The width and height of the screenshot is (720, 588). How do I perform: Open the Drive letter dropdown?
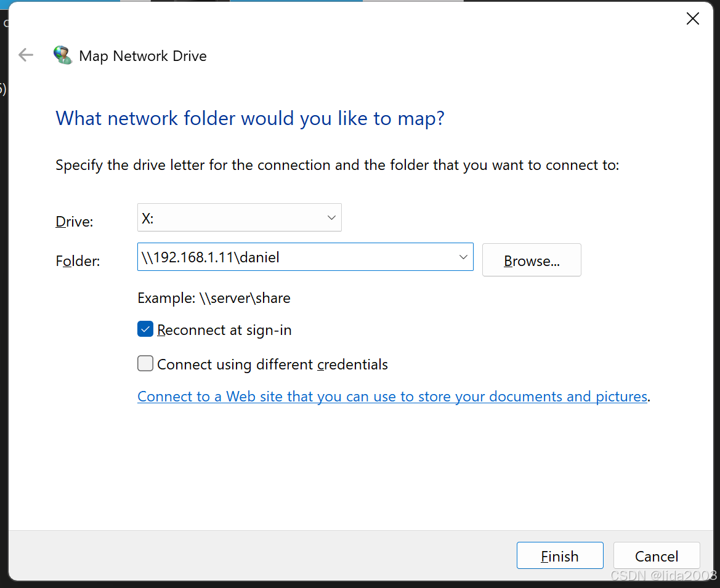[x=239, y=217]
